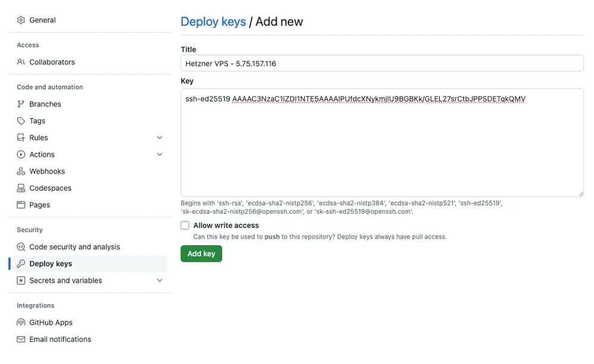Expand the Actions section chevron
Image resolution: width=594 pixels, height=364 pixels.
[159, 154]
